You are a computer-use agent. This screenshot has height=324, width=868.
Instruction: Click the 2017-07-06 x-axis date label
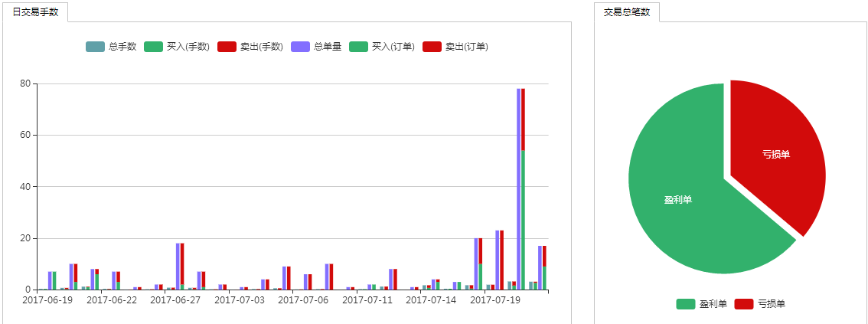[303, 300]
